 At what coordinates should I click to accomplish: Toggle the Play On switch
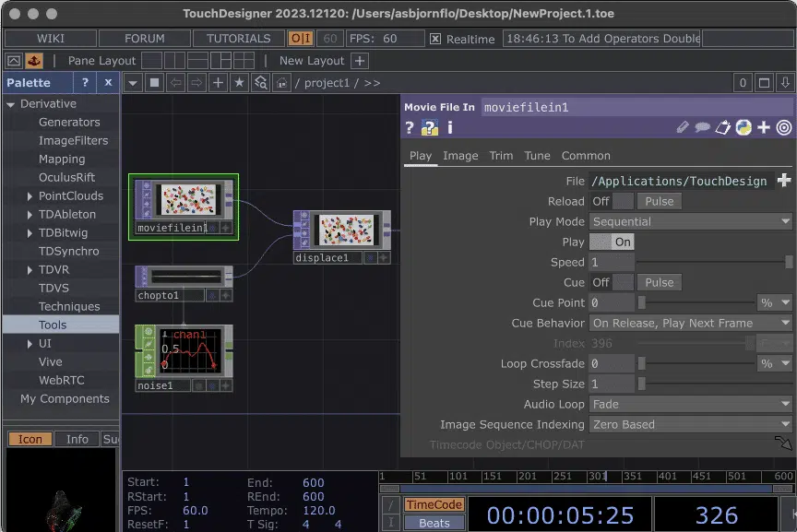coord(612,242)
